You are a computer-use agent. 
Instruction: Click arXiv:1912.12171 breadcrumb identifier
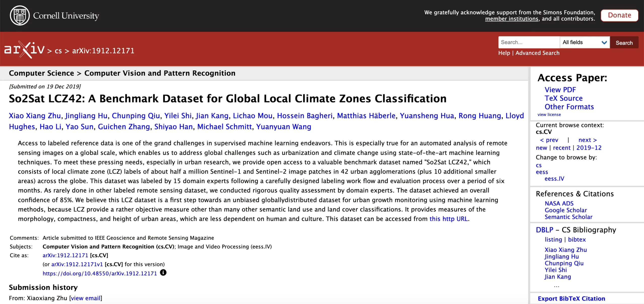103,51
